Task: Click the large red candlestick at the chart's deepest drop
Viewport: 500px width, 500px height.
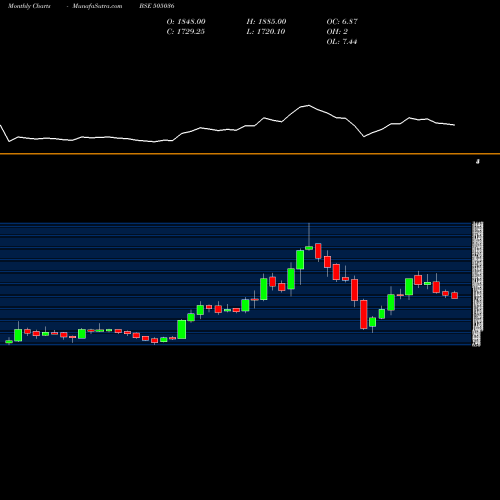Action: click(364, 314)
